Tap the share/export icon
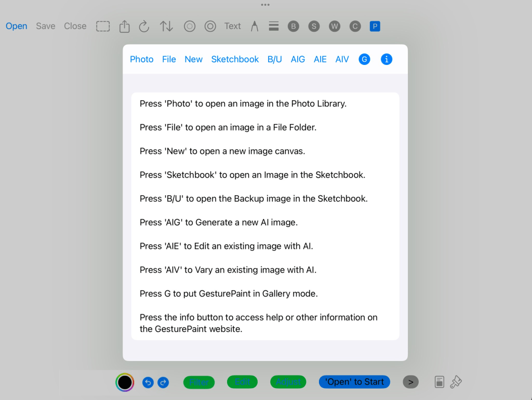Image resolution: width=532 pixels, height=400 pixels. [124, 26]
